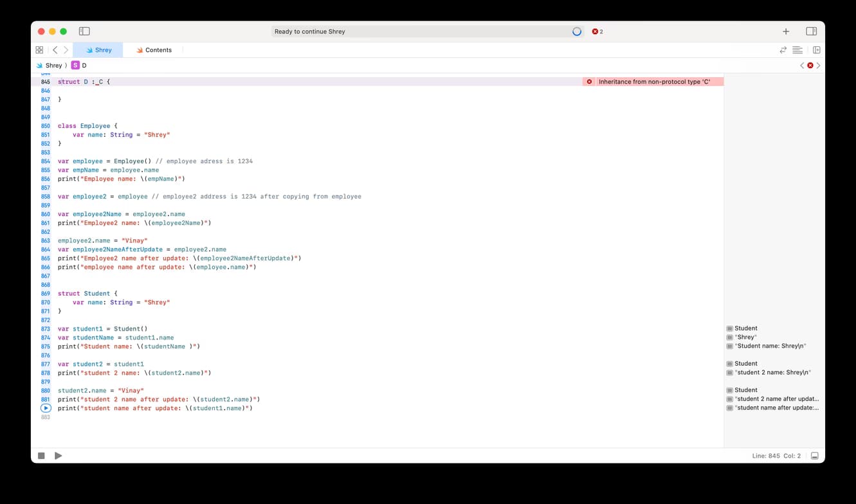This screenshot has width=856, height=504.
Task: Jump to previous issue with the left chevron
Action: pyautogui.click(x=801, y=65)
